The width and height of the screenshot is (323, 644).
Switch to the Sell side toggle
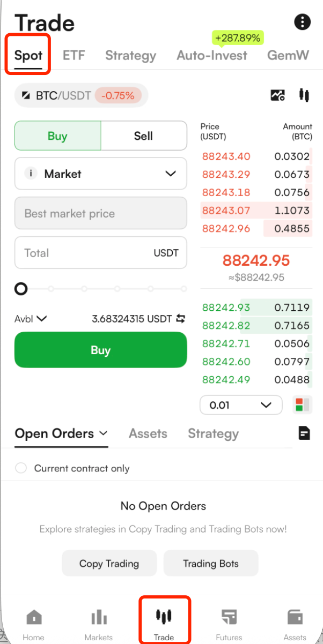point(143,136)
